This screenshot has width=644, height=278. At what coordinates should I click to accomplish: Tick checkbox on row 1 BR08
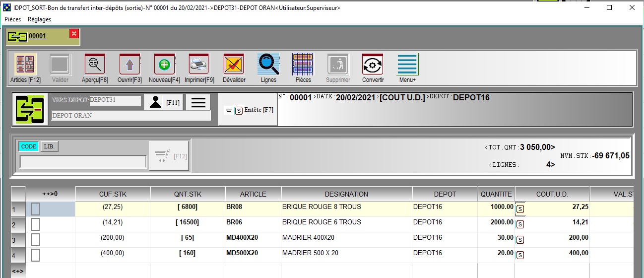(x=35, y=209)
